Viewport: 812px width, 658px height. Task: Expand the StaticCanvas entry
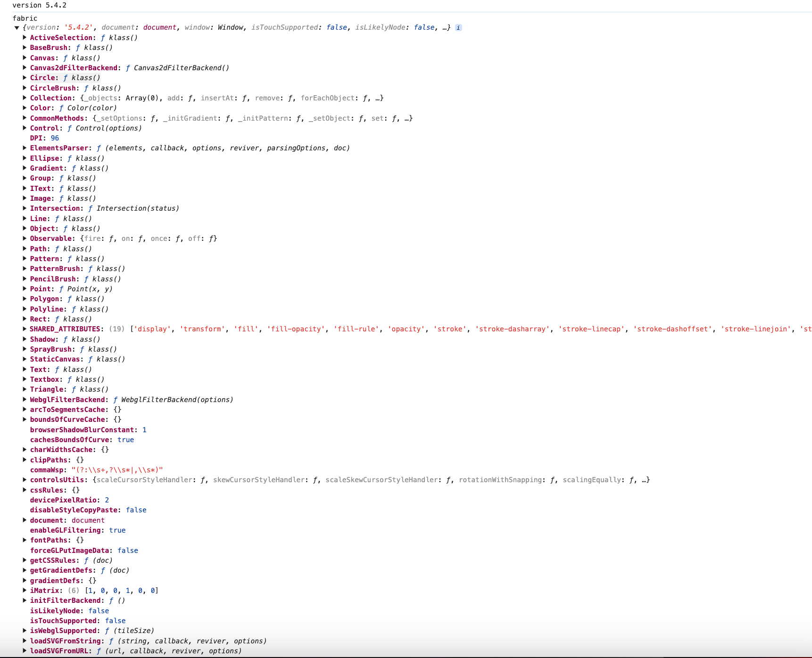pyautogui.click(x=25, y=359)
